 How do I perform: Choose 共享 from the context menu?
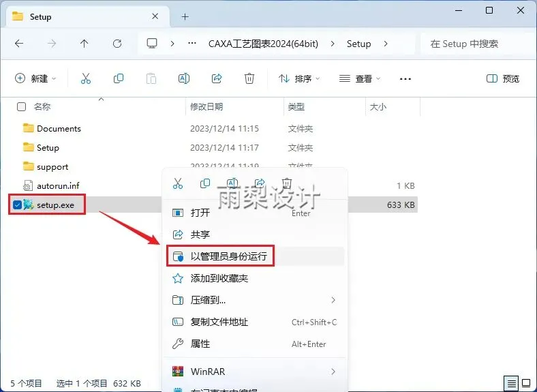pos(254,235)
